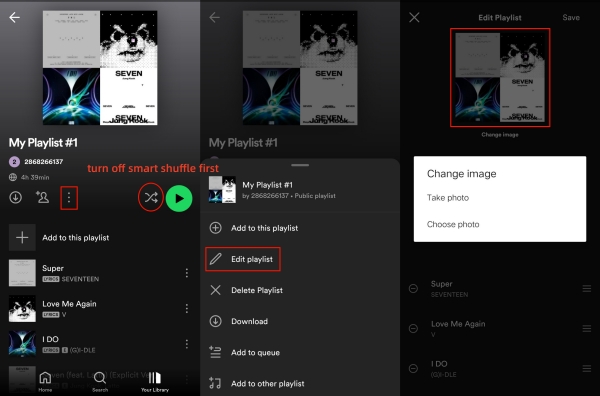Tap the back arrow in the middle dimmed screen
This screenshot has height=396, width=600.
point(214,17)
